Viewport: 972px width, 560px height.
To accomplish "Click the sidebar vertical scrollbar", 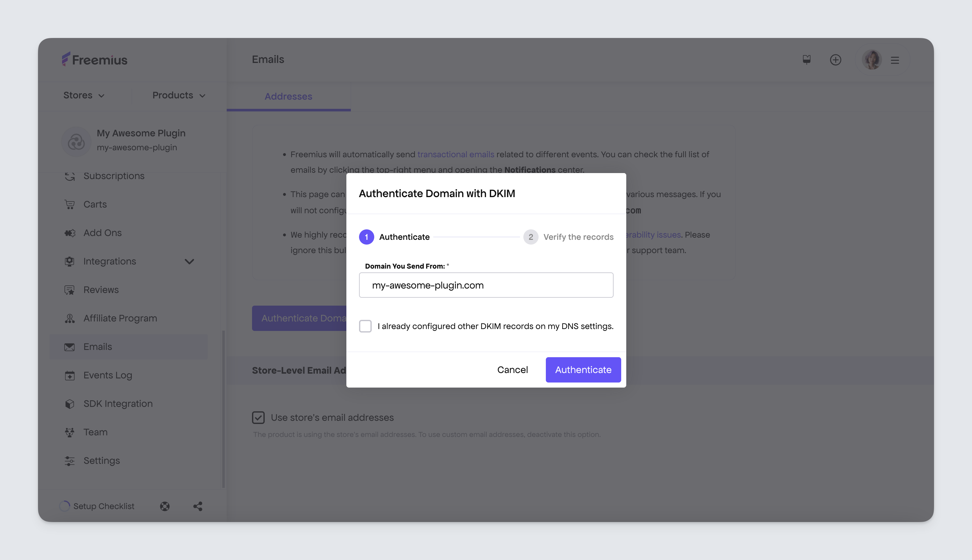I will point(224,409).
